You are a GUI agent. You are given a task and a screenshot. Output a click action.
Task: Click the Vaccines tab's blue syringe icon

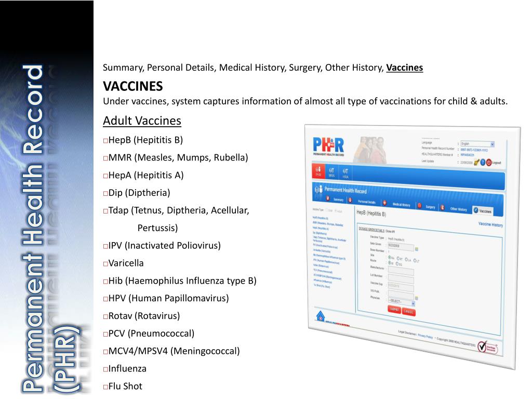click(476, 210)
